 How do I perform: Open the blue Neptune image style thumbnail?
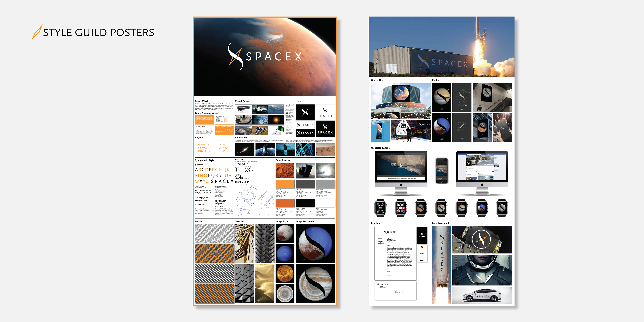coord(285,254)
